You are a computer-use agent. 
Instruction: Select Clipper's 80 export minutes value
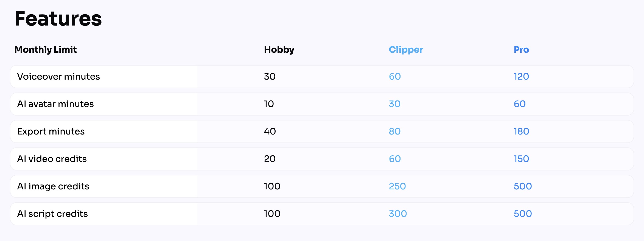click(395, 131)
